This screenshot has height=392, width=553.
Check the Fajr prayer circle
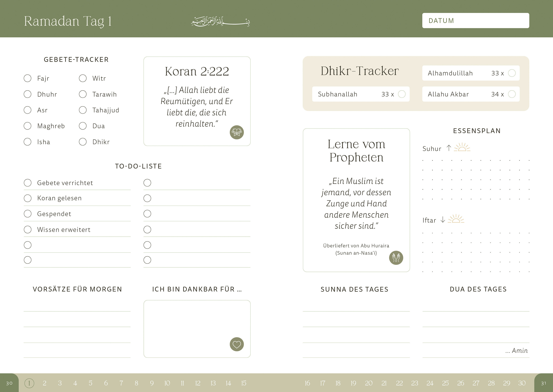pos(27,78)
